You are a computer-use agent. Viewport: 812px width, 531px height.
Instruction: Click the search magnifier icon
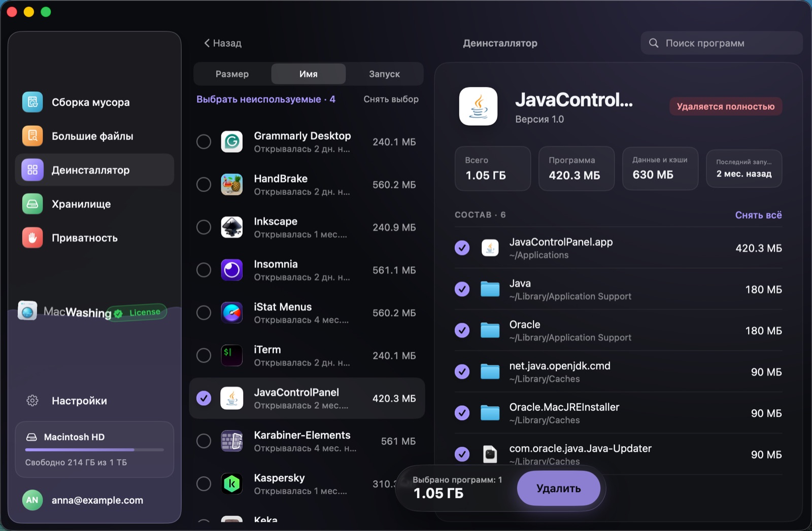654,43
